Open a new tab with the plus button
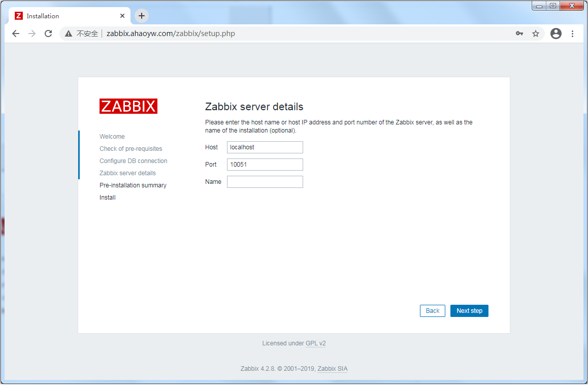This screenshot has height=385, width=588. point(142,16)
